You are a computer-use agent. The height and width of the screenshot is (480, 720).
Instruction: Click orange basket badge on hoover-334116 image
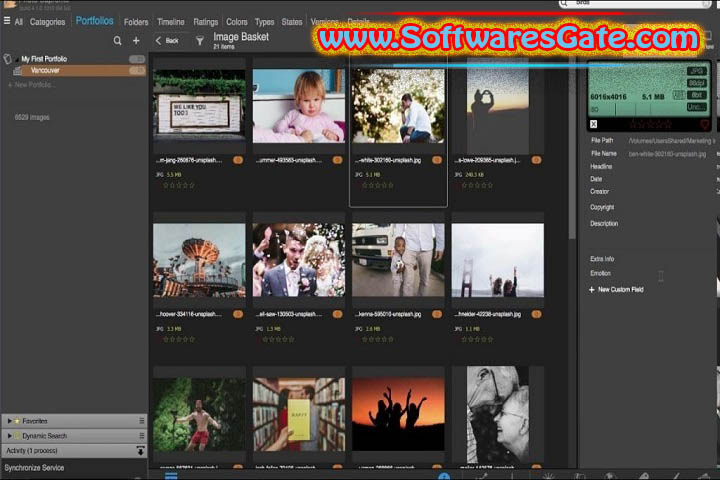(238, 314)
